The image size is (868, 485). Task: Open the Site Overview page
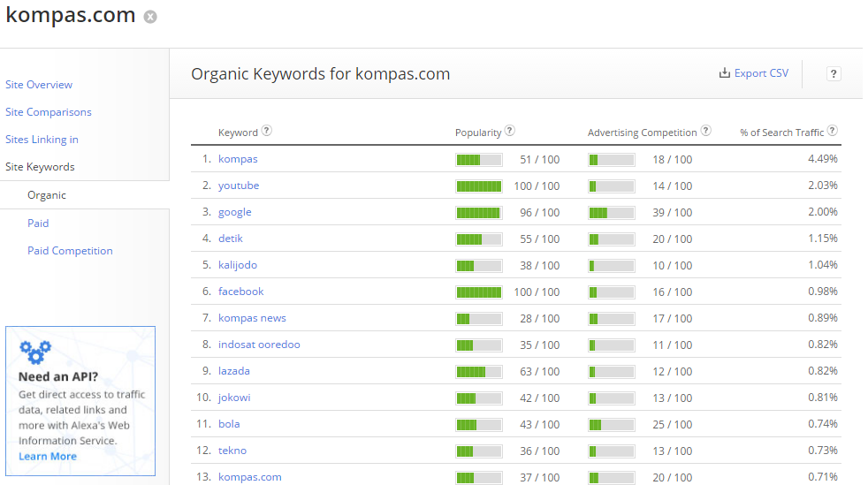pos(39,85)
